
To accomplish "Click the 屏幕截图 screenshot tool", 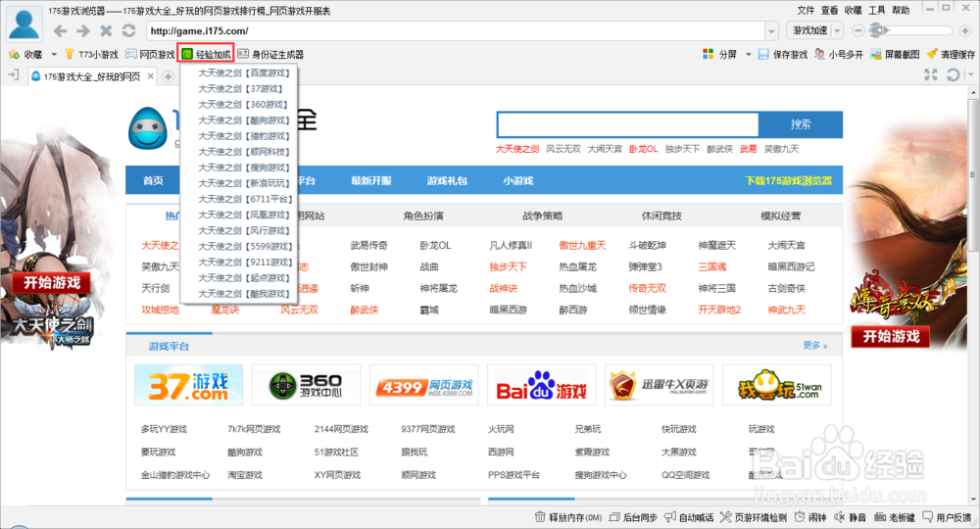I will tap(895, 54).
